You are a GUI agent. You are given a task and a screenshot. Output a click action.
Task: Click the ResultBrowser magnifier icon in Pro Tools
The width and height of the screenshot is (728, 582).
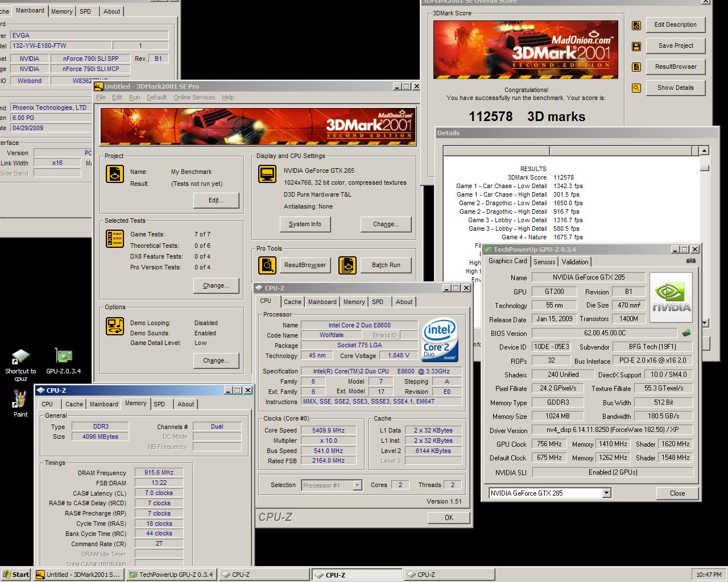pos(267,265)
